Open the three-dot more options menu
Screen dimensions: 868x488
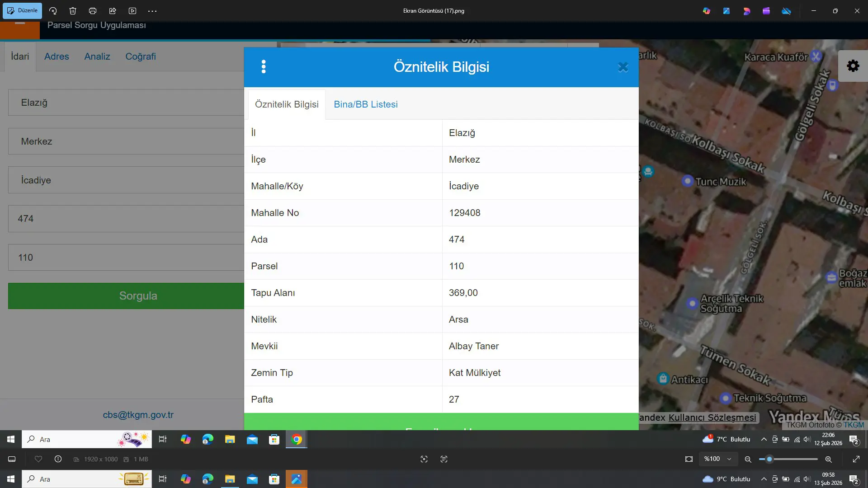click(152, 11)
